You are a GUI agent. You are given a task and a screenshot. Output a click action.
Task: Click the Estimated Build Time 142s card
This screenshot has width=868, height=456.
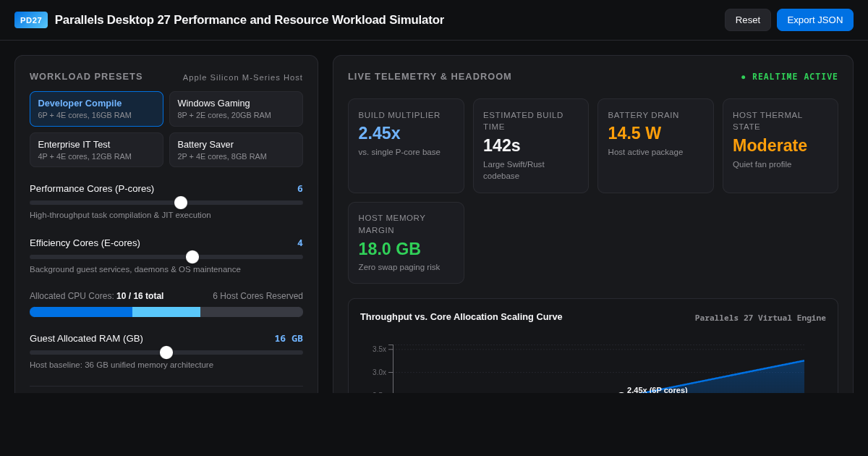[x=531, y=145]
